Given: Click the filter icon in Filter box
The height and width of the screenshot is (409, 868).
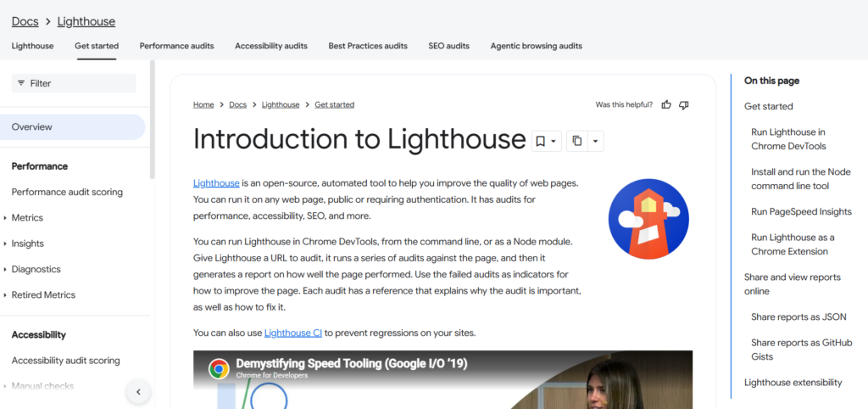Looking at the screenshot, I should pyautogui.click(x=21, y=83).
